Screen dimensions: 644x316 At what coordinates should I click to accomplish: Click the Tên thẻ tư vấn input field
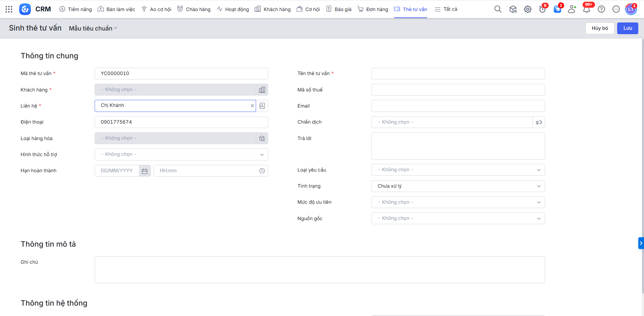click(458, 74)
